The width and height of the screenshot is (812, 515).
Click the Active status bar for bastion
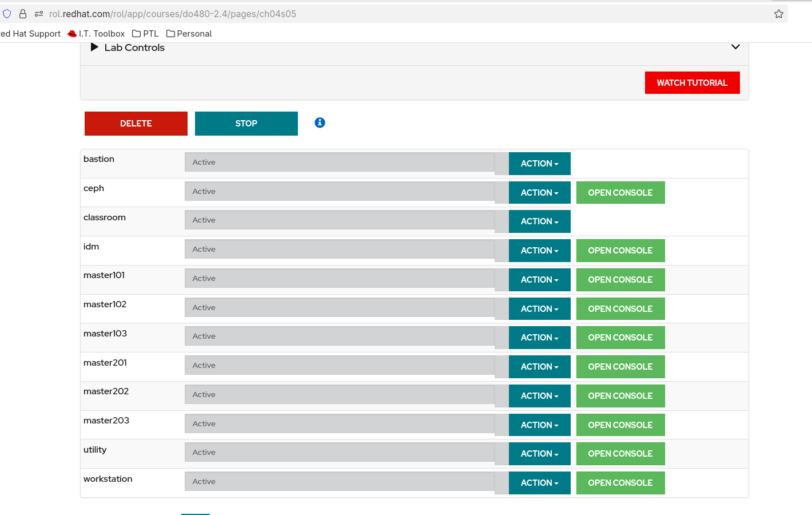tap(340, 163)
